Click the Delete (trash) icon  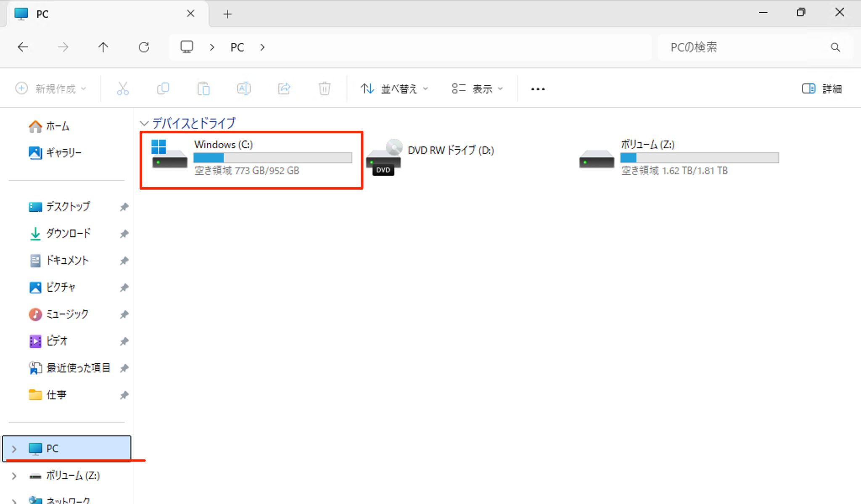(x=324, y=88)
